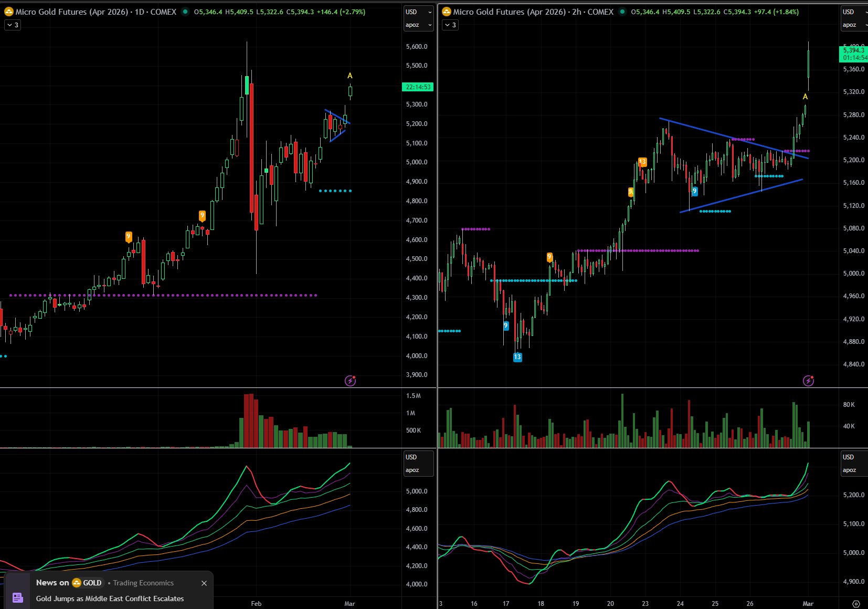The height and width of the screenshot is (609, 868).
Task: Click the 'H5,409.5' high value on the 2h chart
Action: click(x=676, y=12)
